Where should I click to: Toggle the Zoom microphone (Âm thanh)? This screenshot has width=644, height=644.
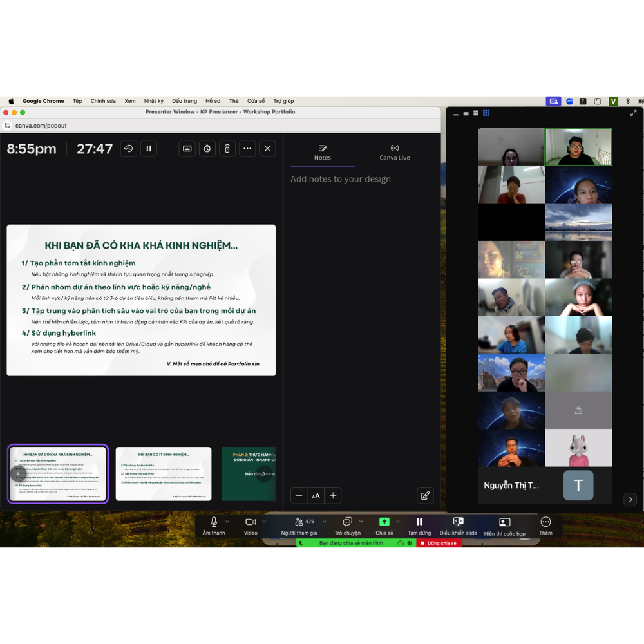(214, 526)
